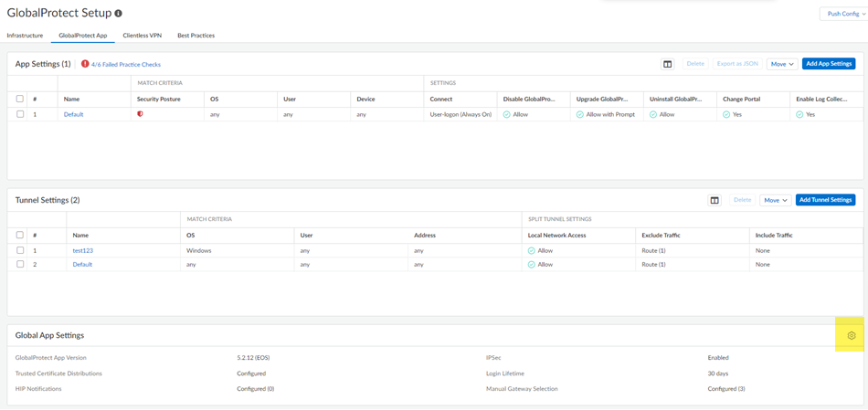The width and height of the screenshot is (868, 410).
Task: Expand the App Settings Move dropdown
Action: [x=781, y=64]
